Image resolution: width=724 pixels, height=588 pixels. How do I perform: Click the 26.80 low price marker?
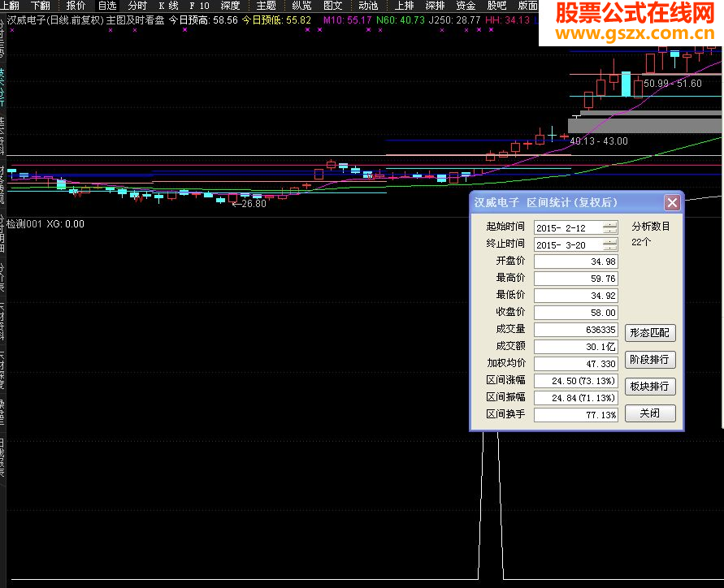tap(249, 204)
